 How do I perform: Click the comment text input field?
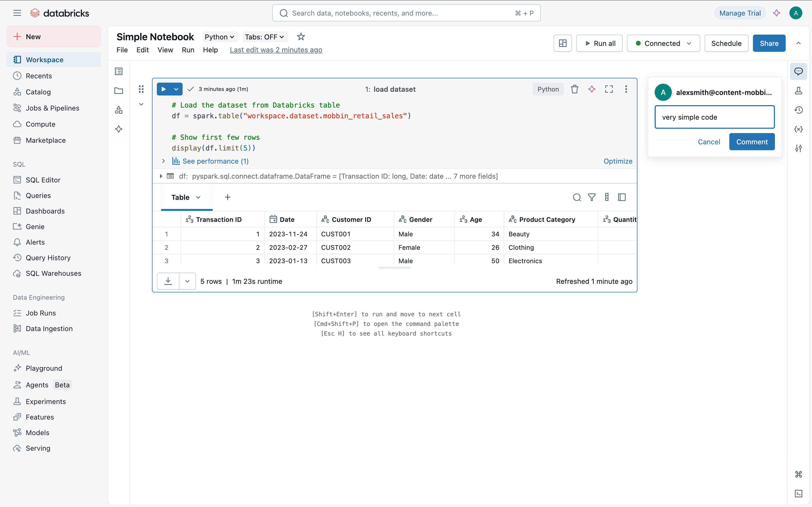tap(714, 117)
